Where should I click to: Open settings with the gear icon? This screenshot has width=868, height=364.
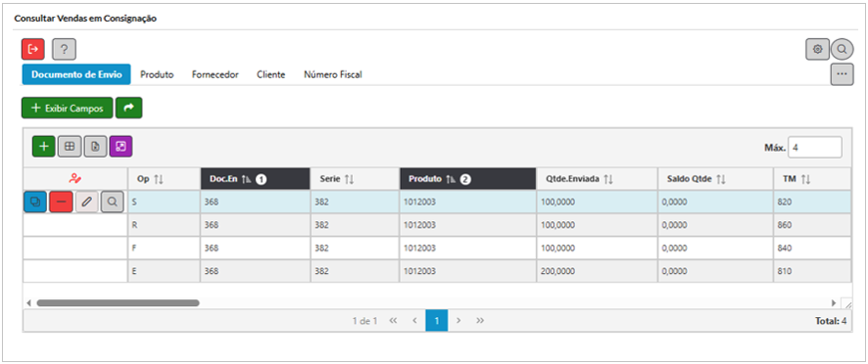(x=817, y=49)
